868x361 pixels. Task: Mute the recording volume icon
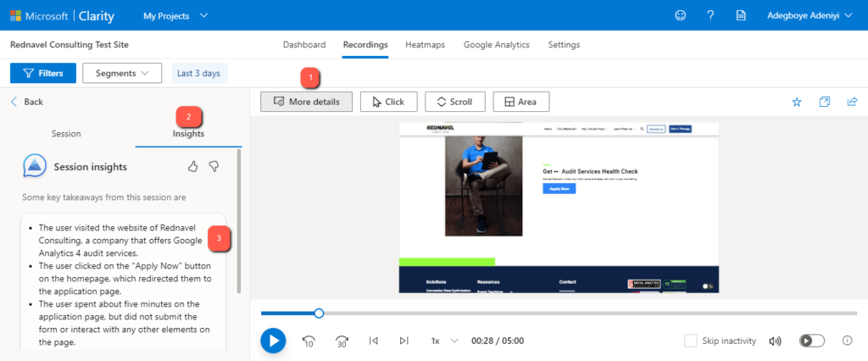click(774, 341)
